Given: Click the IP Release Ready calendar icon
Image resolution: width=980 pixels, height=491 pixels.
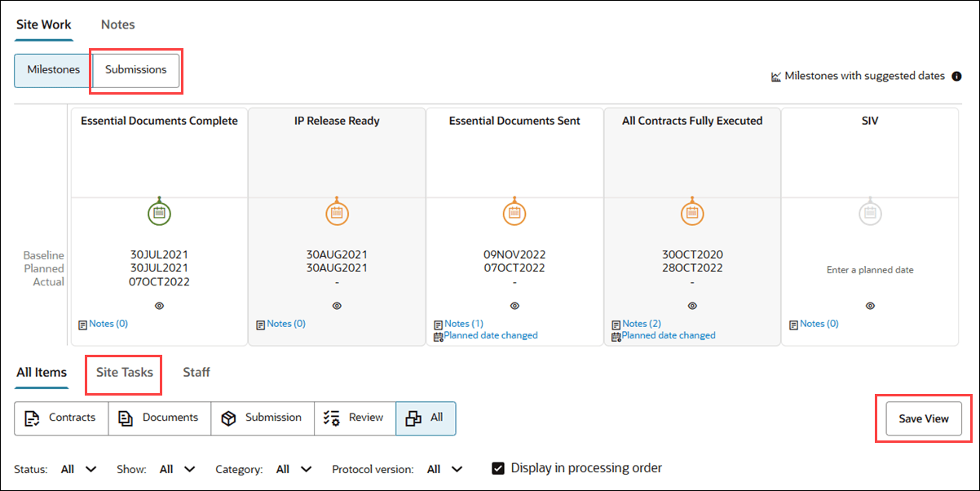Looking at the screenshot, I should (337, 213).
